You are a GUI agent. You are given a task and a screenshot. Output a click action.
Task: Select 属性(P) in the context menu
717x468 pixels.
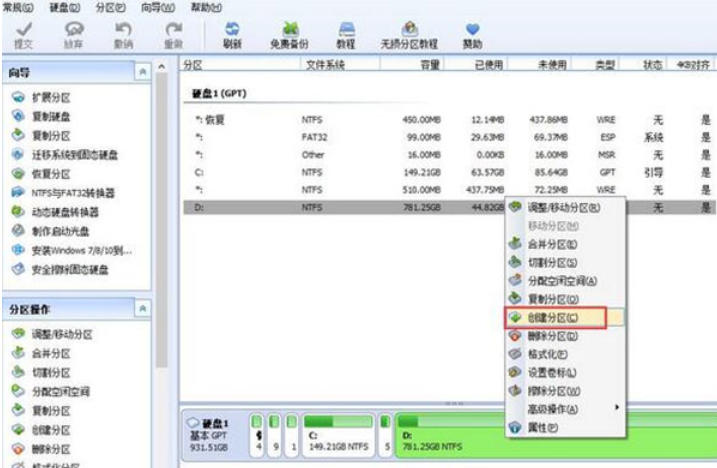point(565,428)
